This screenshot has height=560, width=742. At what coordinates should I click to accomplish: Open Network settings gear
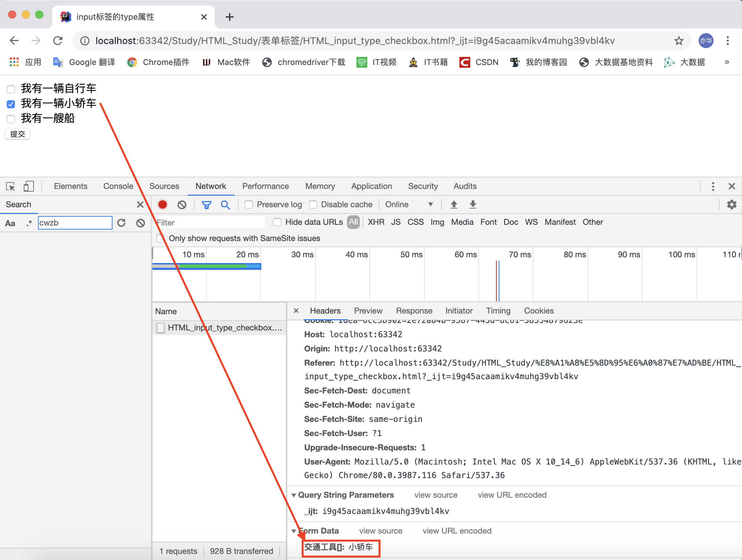click(732, 204)
